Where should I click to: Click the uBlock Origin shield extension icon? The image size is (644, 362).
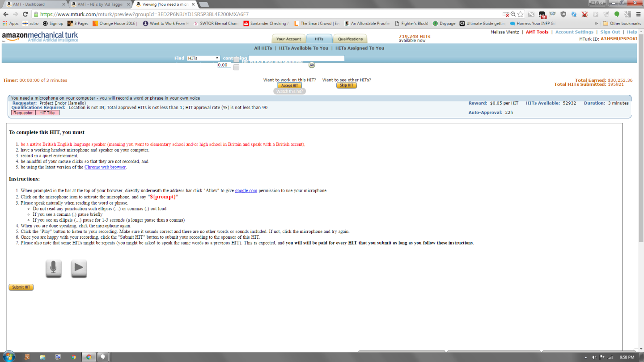[563, 14]
